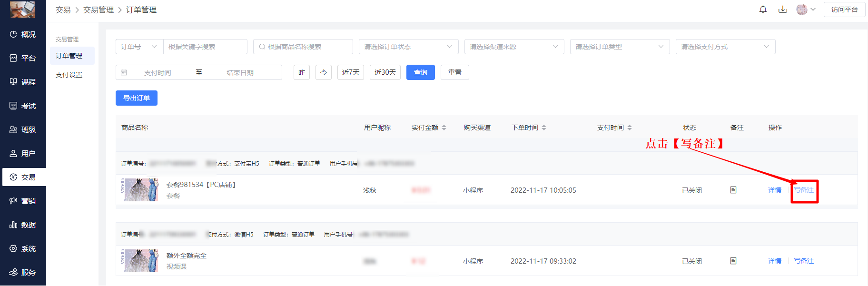868x286 pixels.
Task: Click thumbnail of 套餐981534 product
Action: pos(139,190)
